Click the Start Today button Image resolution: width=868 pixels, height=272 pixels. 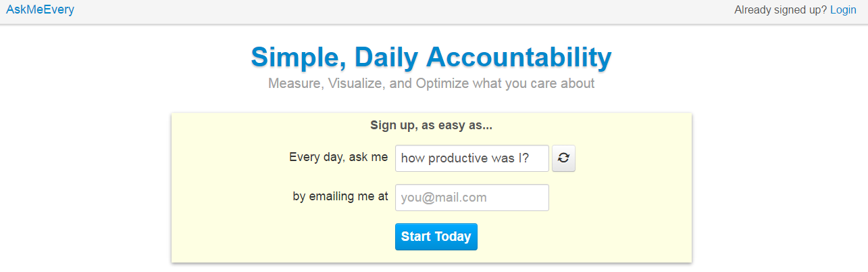coord(436,237)
